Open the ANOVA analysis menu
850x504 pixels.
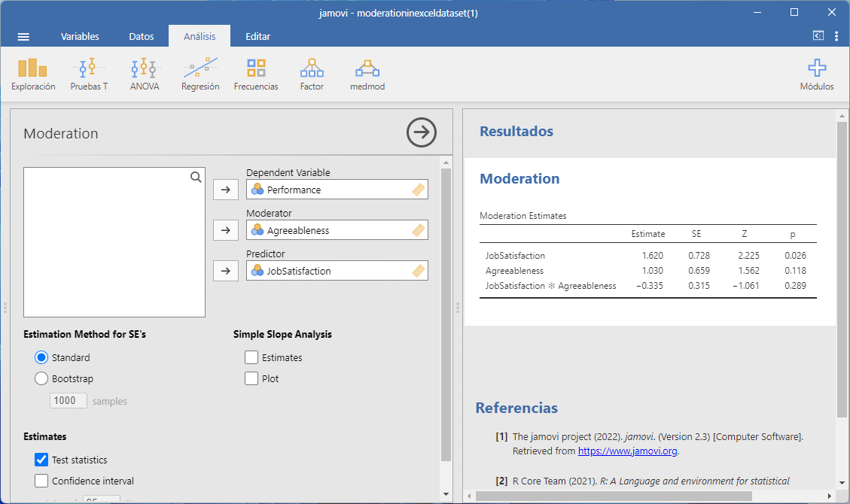click(x=144, y=74)
